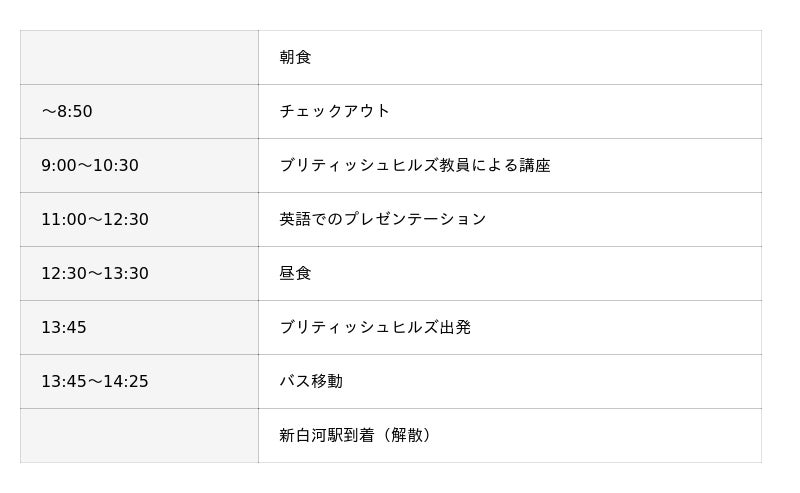Screen dimensions: 800x493
Task: Click the 10:30 end time
Action: (116, 166)
